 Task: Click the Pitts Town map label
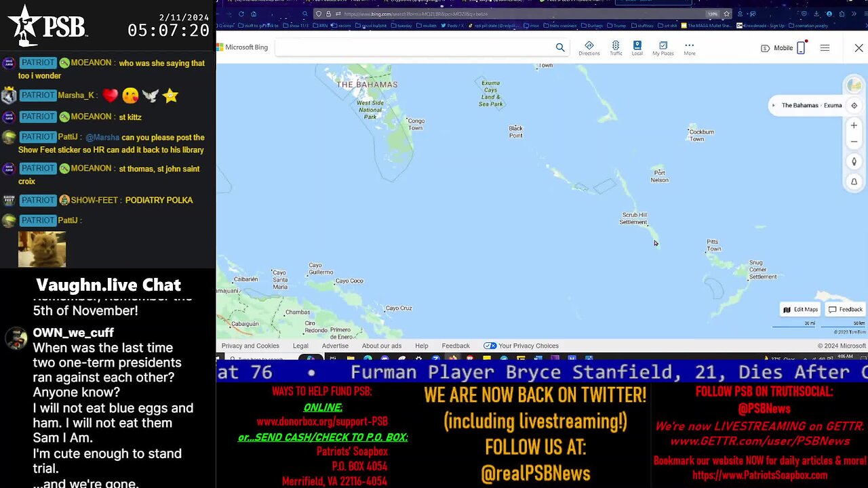(x=713, y=245)
